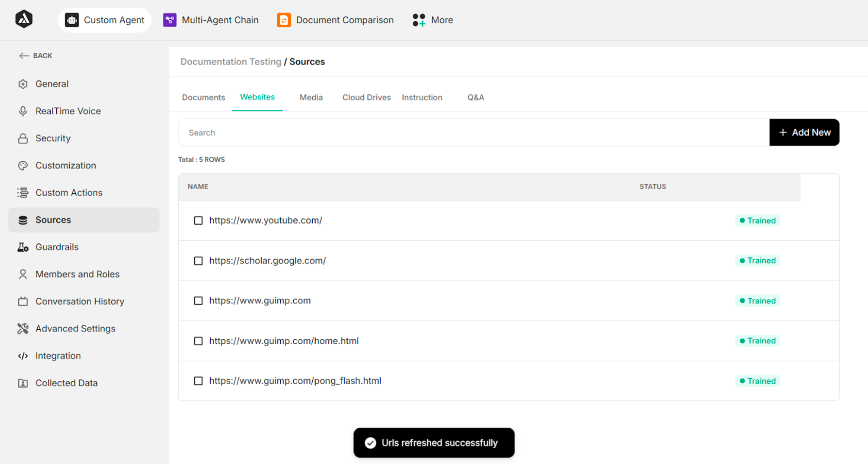Click the Multi-Agent Chain purple icon
This screenshot has width=868, height=464.
[169, 20]
